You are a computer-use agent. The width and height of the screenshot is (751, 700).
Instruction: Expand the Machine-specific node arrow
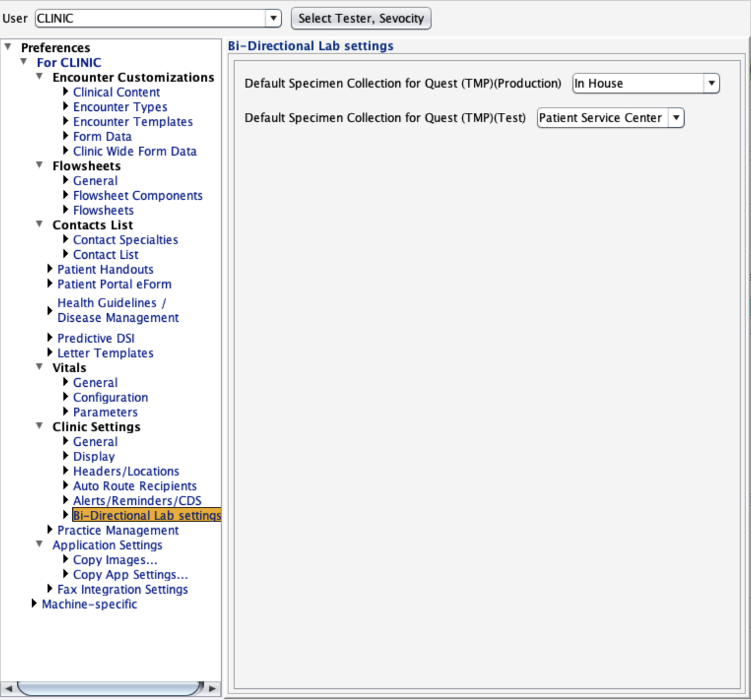click(34, 603)
